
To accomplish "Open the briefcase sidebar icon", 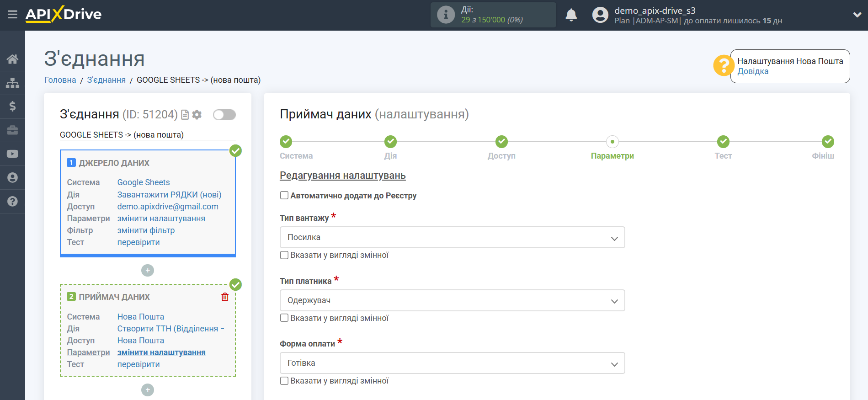I will [12, 130].
